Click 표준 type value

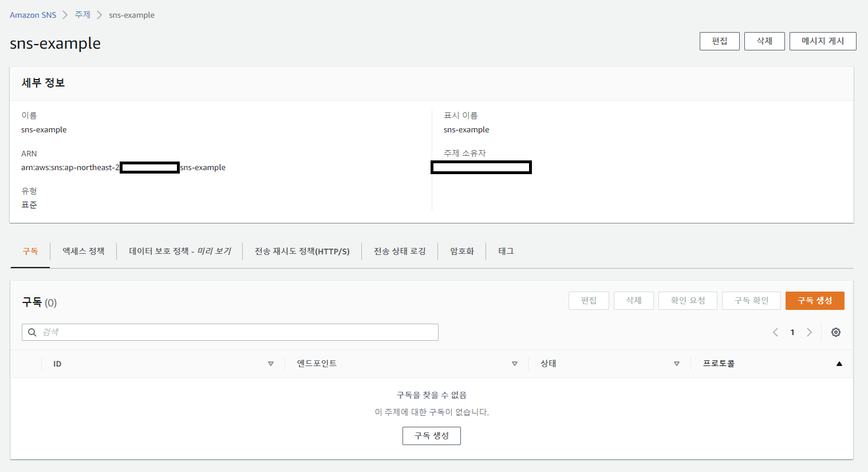[29, 205]
